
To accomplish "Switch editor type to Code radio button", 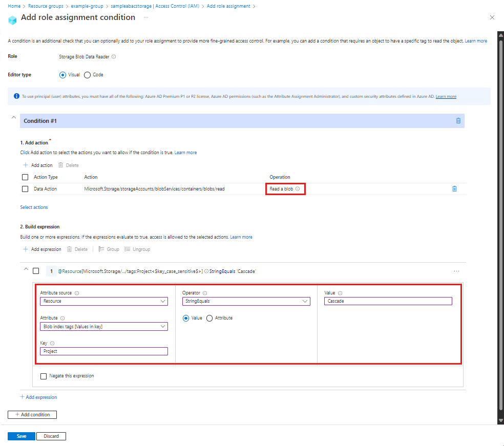I will pos(86,74).
